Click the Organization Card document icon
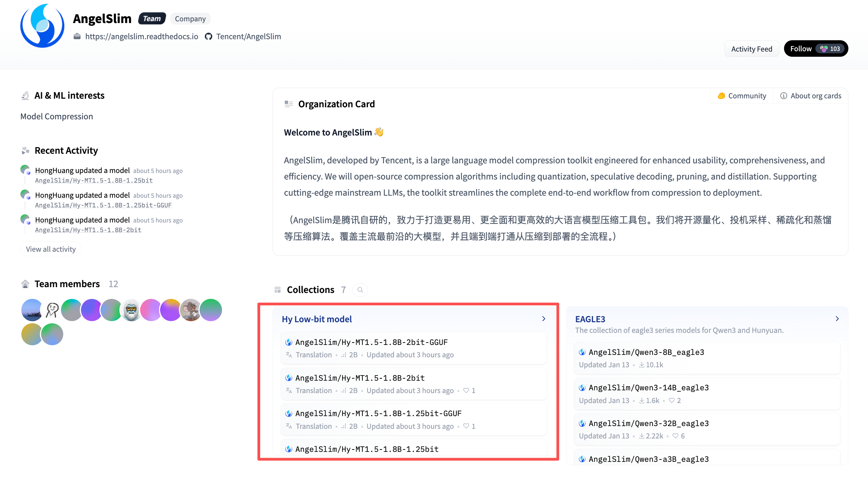This screenshot has height=478, width=868. (x=288, y=104)
